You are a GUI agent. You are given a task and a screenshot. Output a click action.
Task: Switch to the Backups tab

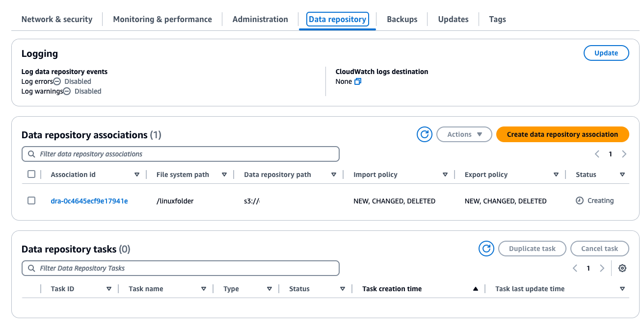[x=402, y=19]
